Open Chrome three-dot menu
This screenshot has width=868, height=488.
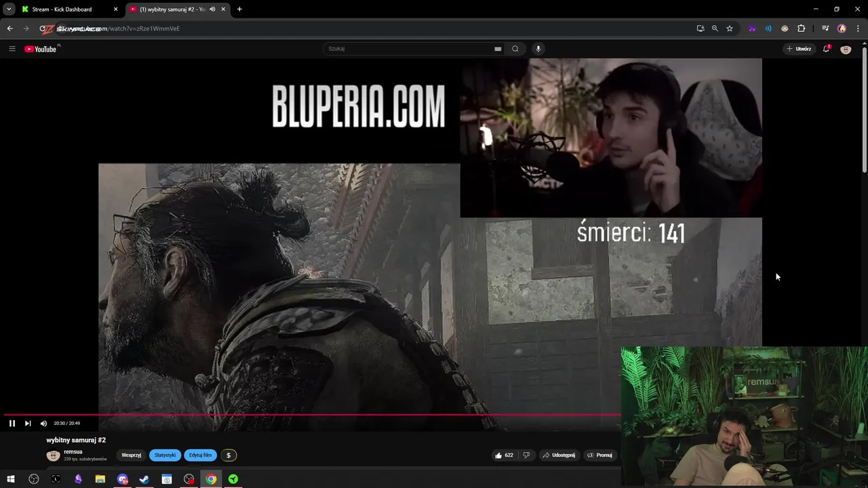coord(857,28)
